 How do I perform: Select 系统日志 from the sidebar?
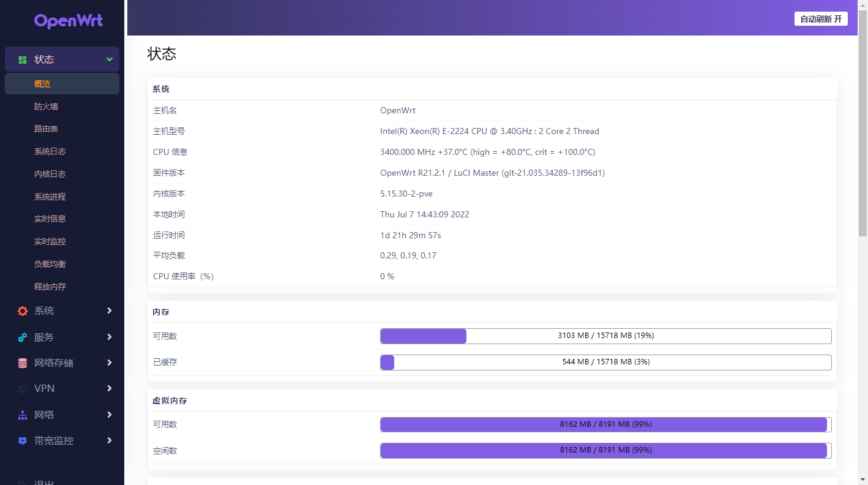(48, 151)
